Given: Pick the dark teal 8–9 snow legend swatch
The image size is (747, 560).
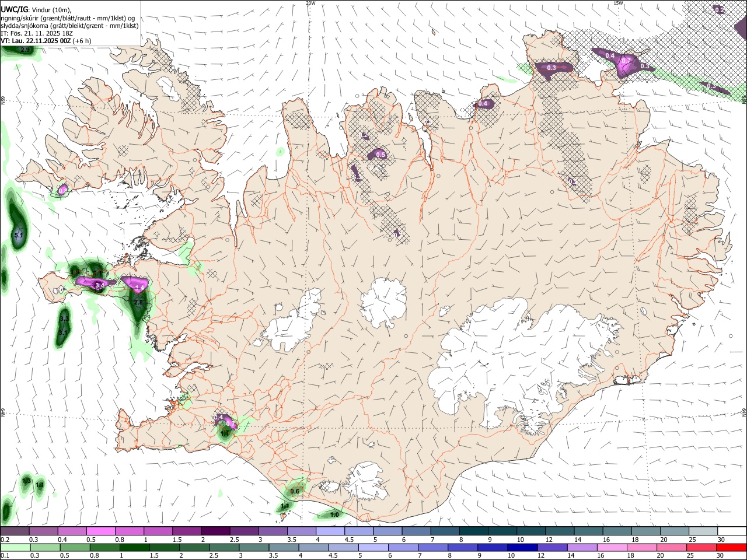Looking at the screenshot, I should [474, 531].
